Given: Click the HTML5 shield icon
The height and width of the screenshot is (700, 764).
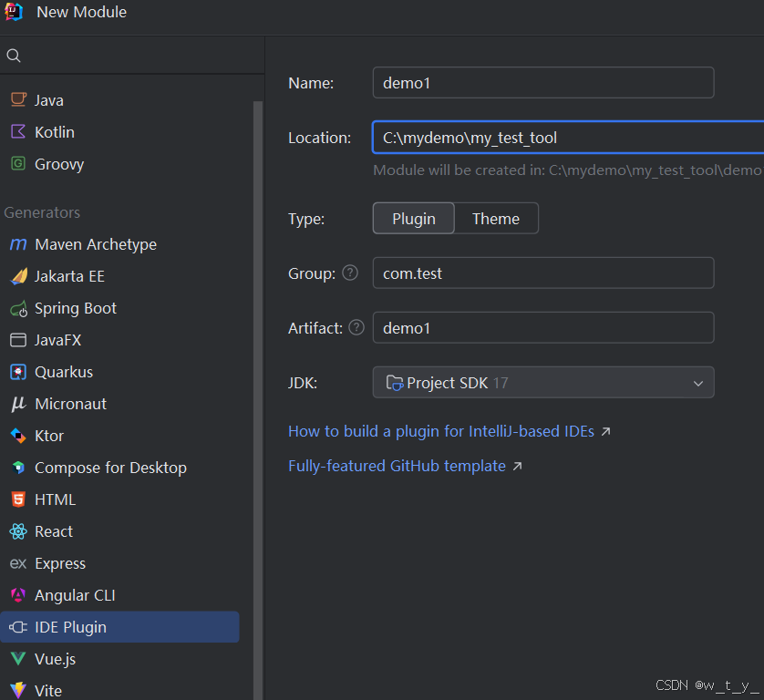Looking at the screenshot, I should [x=18, y=499].
